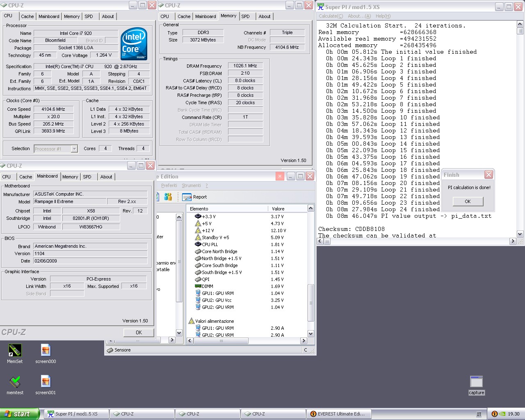Click the Checksum: CDDB8108 line in Super PI
The height and width of the screenshot is (420, 525).
click(x=352, y=229)
